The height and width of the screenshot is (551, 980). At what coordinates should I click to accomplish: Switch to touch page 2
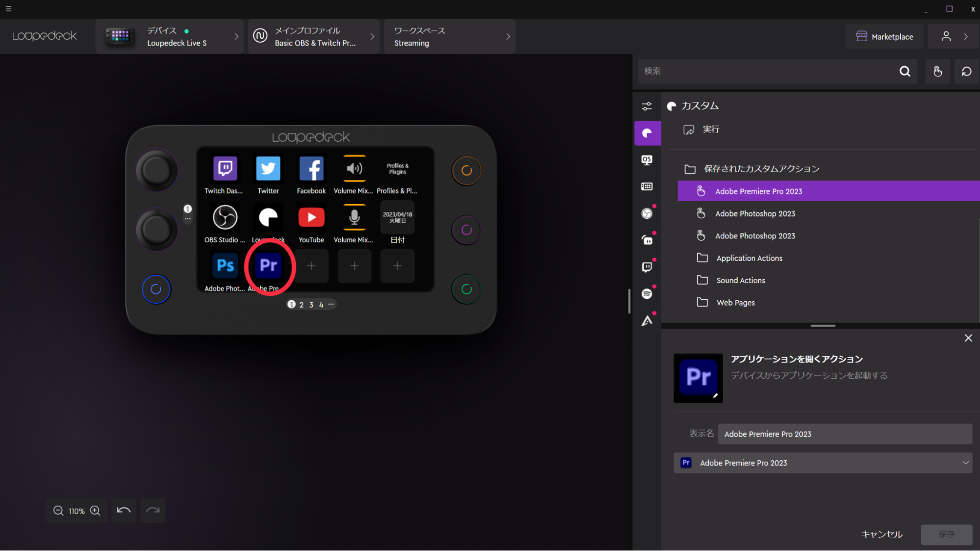(x=302, y=305)
